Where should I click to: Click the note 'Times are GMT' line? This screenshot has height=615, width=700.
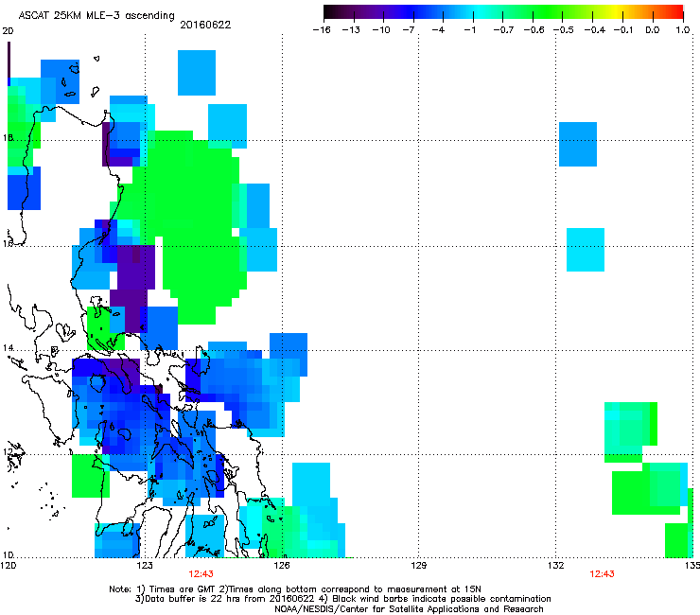295,589
